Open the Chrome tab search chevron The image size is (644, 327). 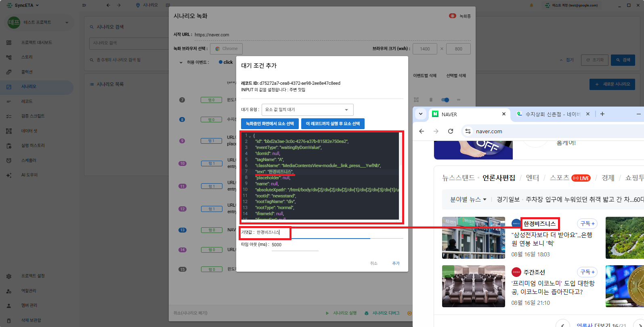[x=421, y=114]
